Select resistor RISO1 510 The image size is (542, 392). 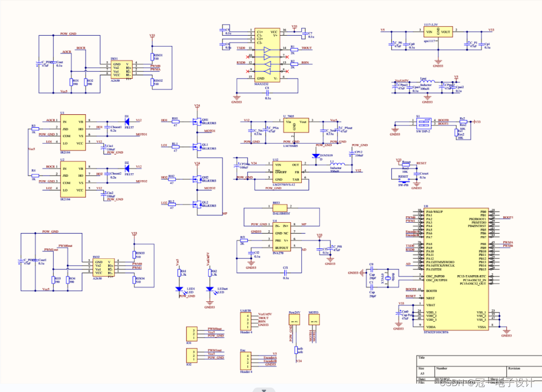152,57
